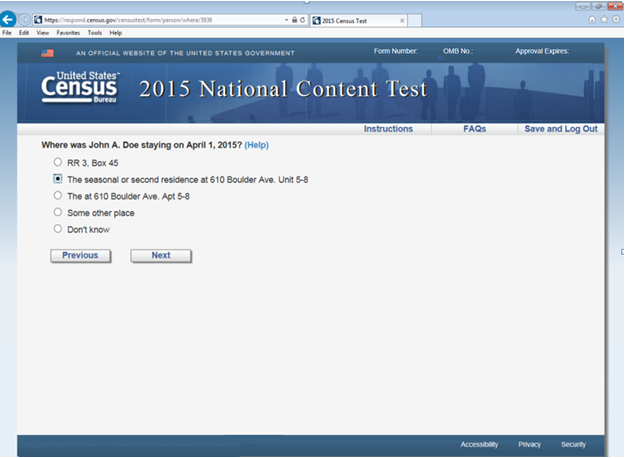Open the File menu
This screenshot has width=626, height=458.
pyautogui.click(x=7, y=33)
